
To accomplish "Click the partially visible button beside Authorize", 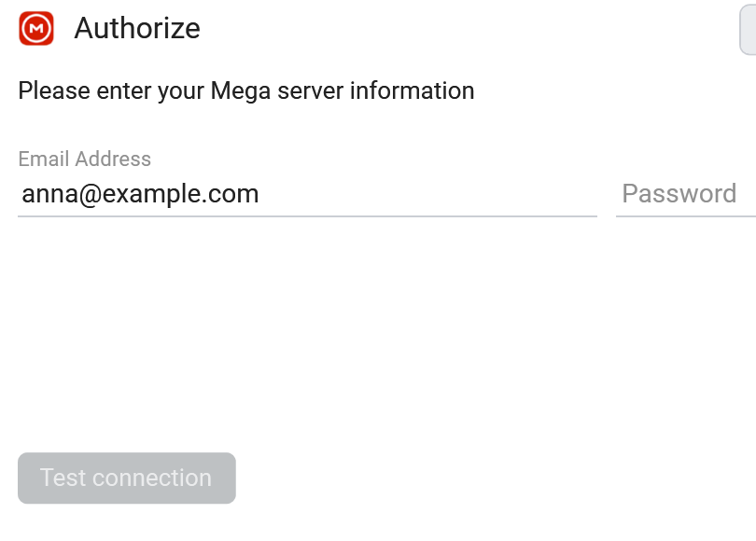I will click(748, 31).
